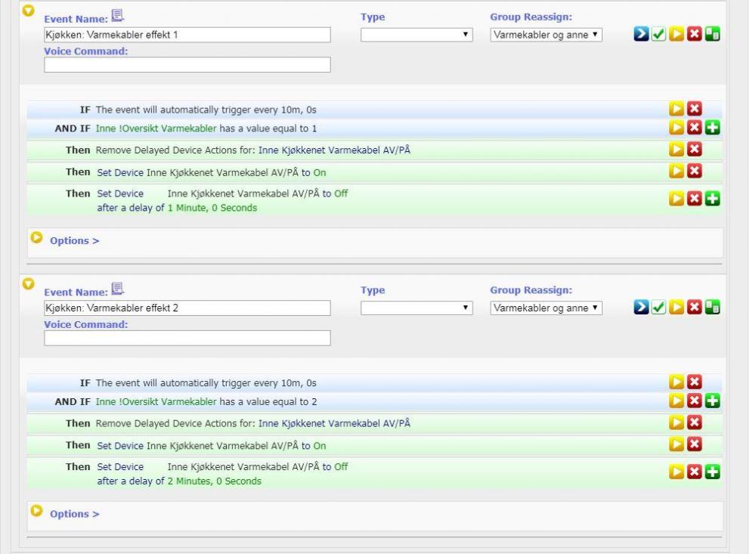Click the blue arrow icon for effekt 1
The image size is (756, 554).
pos(640,35)
